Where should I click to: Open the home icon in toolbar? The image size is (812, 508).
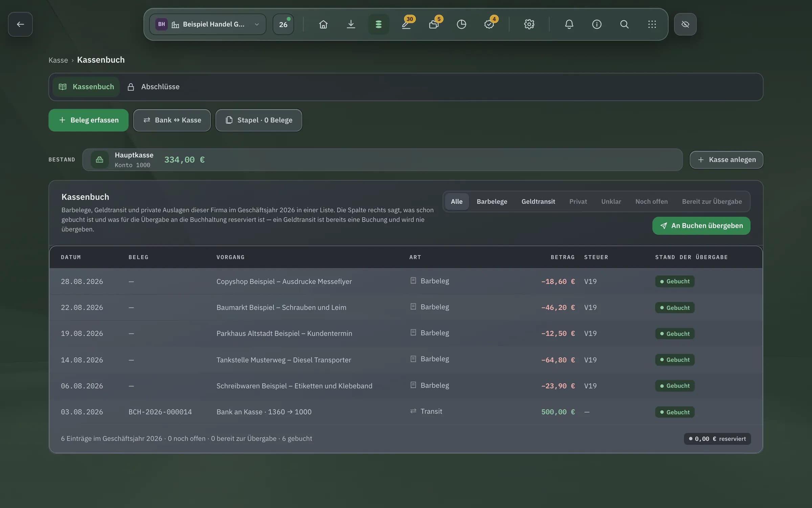323,24
